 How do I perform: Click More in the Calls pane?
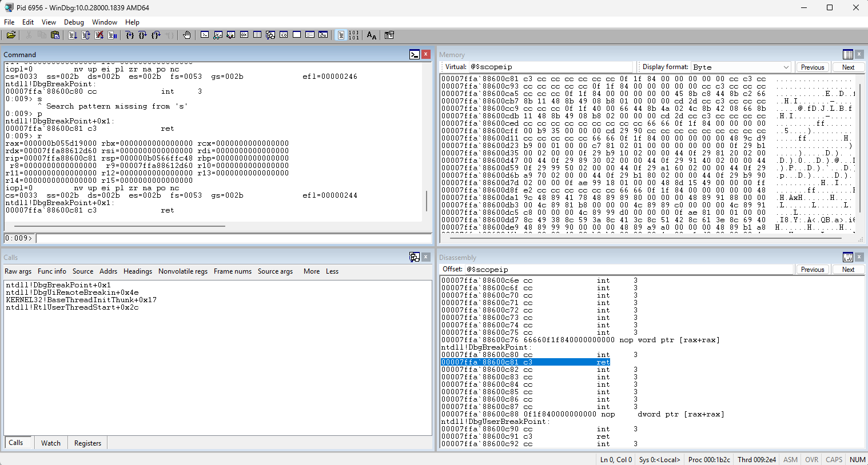coord(312,271)
